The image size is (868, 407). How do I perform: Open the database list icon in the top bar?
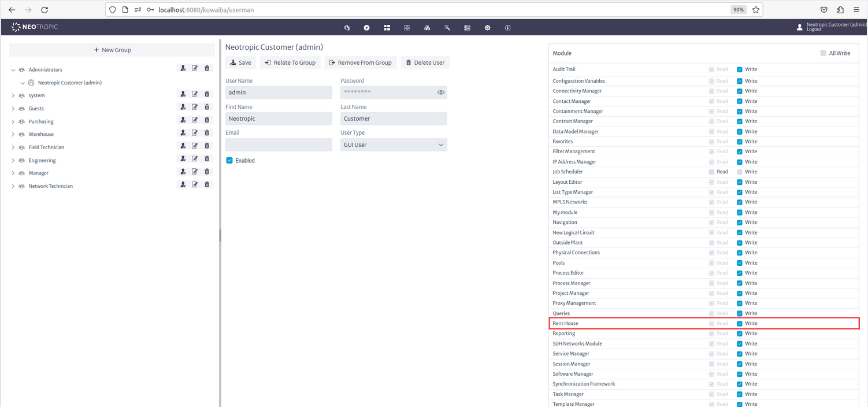pos(467,27)
